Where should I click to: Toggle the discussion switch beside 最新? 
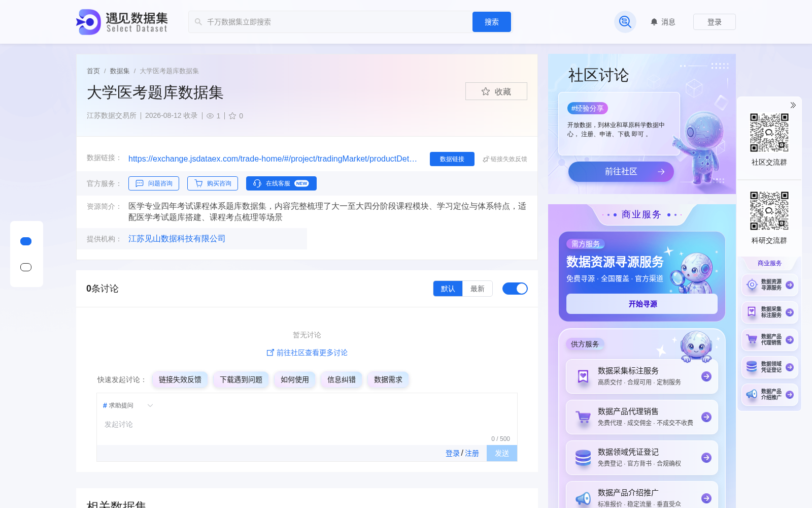coord(515,289)
